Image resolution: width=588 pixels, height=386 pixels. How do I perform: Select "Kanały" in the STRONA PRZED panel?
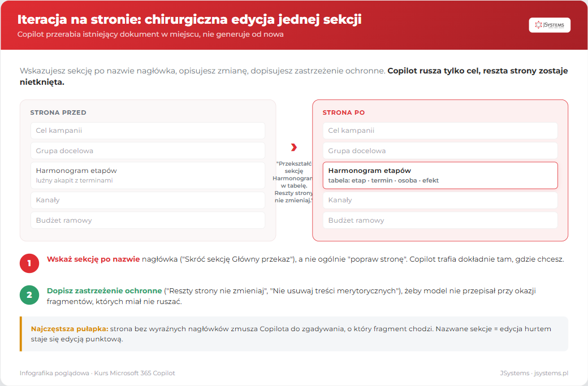click(x=148, y=200)
